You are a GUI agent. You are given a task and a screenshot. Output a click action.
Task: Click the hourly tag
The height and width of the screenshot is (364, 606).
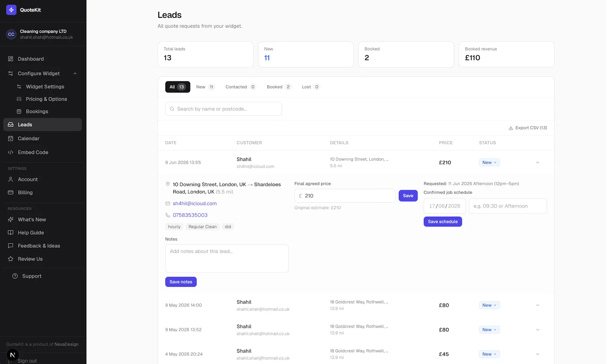(174, 227)
